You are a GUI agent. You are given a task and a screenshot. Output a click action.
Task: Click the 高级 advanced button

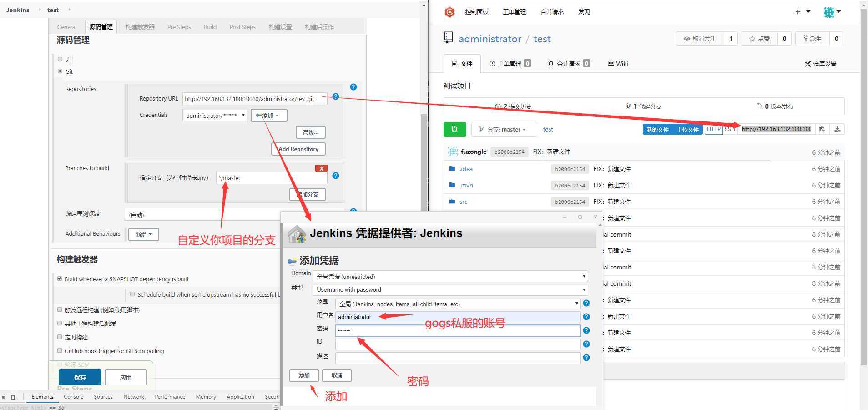point(311,132)
